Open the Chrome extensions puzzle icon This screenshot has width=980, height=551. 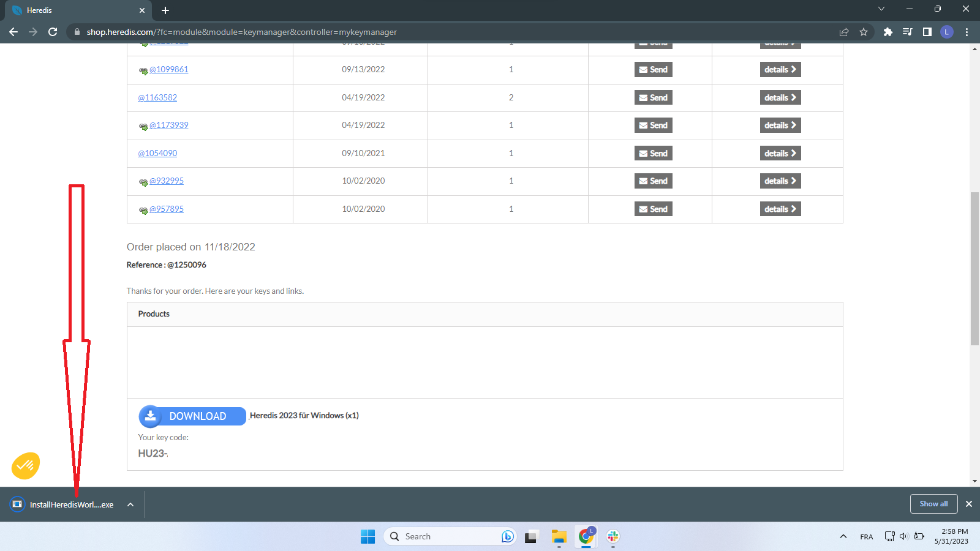[888, 32]
